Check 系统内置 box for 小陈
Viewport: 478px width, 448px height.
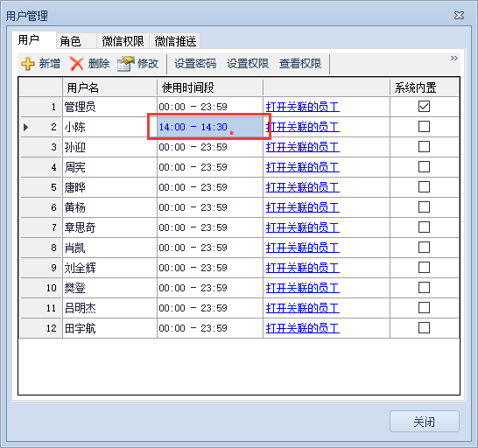[x=424, y=127]
